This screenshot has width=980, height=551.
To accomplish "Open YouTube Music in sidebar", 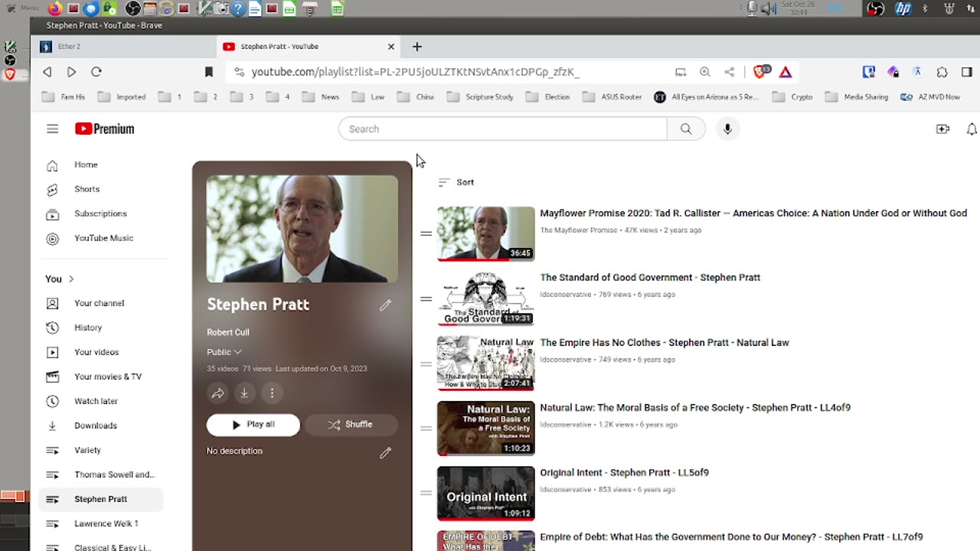I will click(100, 238).
